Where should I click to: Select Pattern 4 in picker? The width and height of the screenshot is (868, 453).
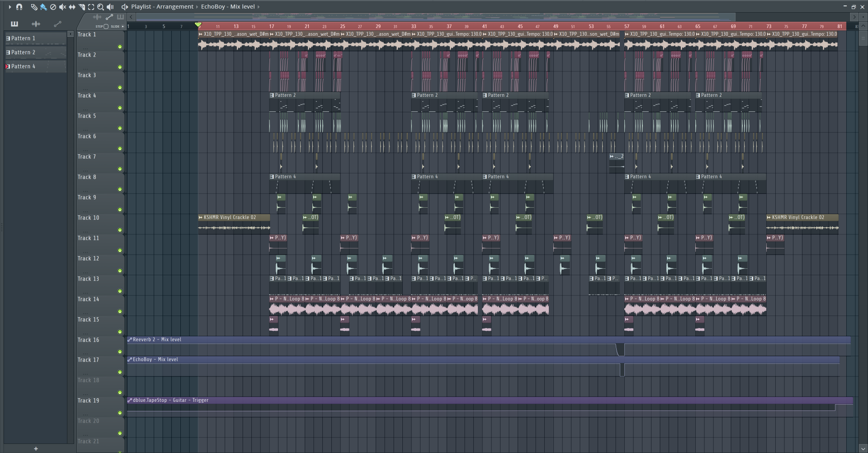(36, 67)
